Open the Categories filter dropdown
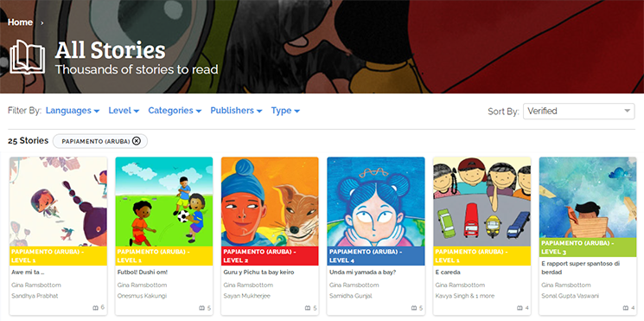This screenshot has width=644, height=321. click(x=175, y=111)
